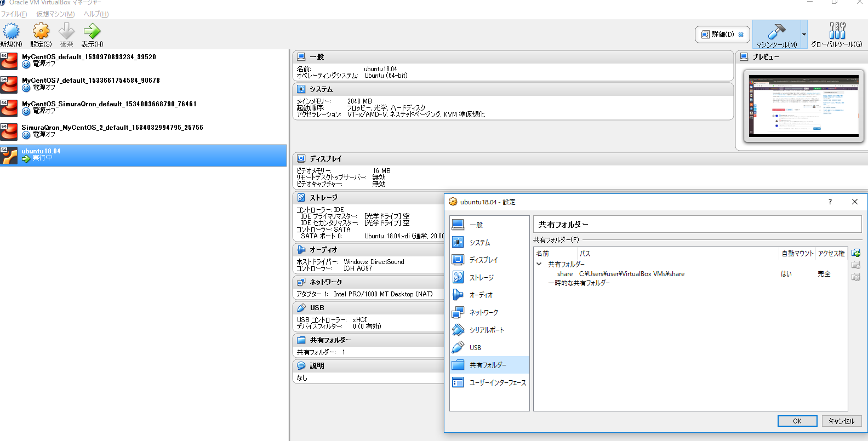Select MyCentOS7_default_1533661754584_90678 VM
868x441 pixels.
click(143, 84)
